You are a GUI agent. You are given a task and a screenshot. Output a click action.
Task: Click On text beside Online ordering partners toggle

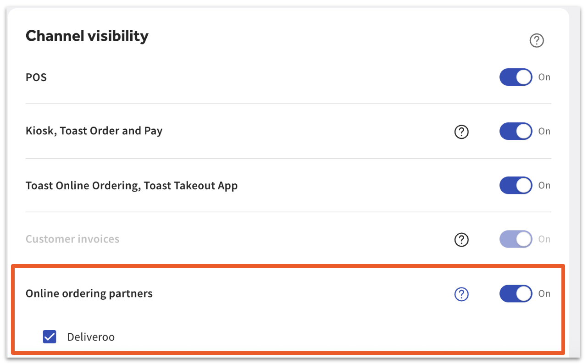pos(544,294)
